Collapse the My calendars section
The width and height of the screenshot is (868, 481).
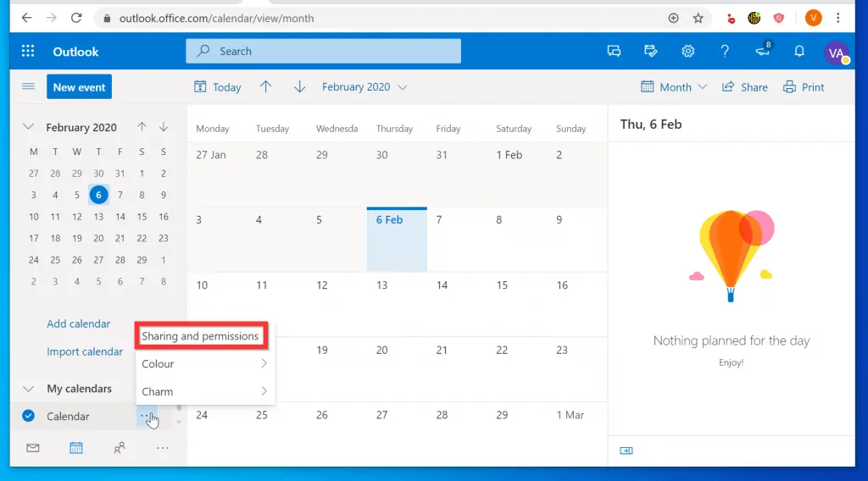(28, 389)
